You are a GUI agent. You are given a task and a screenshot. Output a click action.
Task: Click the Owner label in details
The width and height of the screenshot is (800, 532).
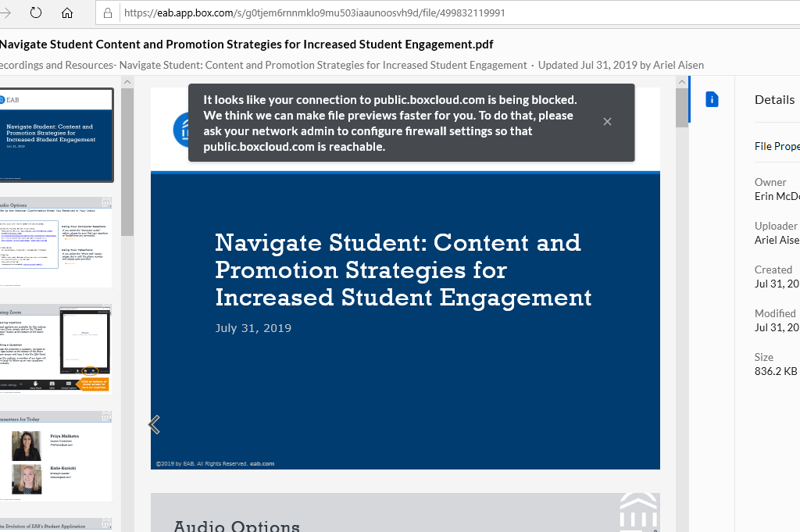[770, 182]
